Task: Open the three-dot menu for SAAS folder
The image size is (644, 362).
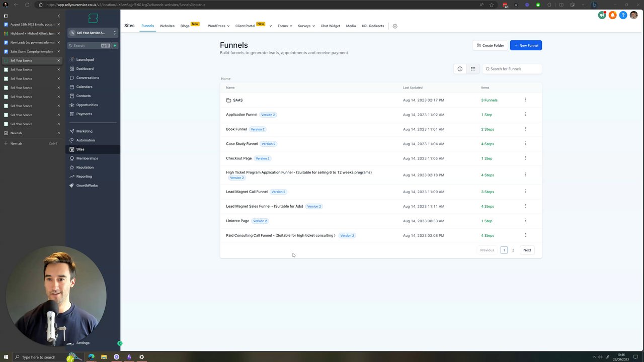Action: (x=525, y=100)
